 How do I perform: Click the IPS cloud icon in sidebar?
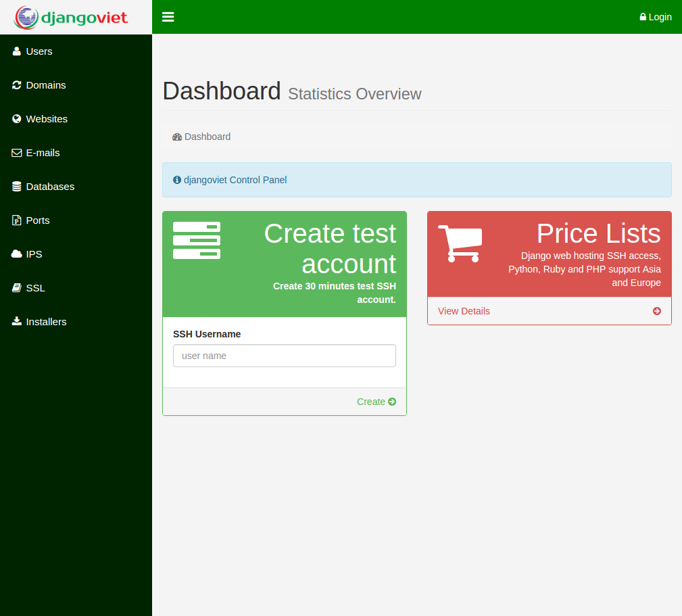click(17, 254)
